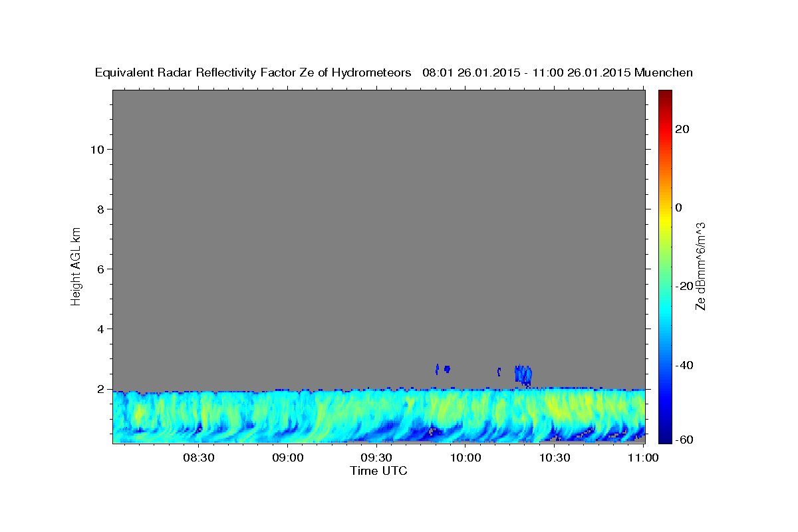The height and width of the screenshot is (532, 798).
Task: Click the '09:00' time tick label
Action: 287,458
